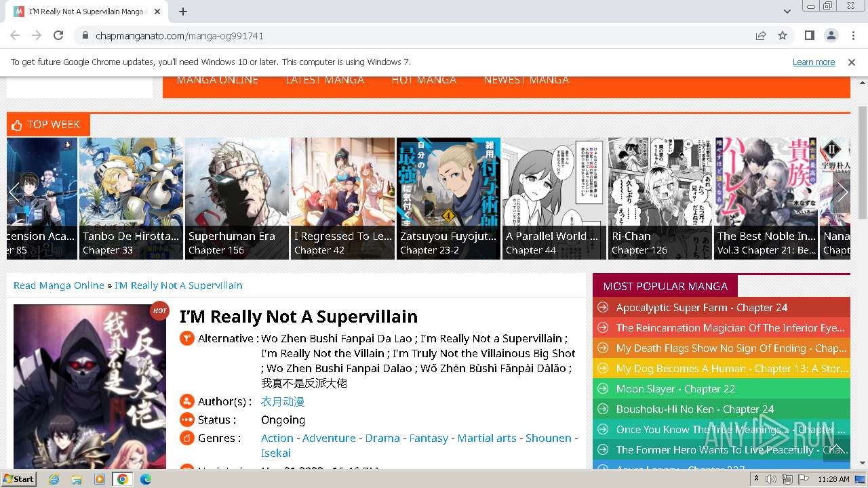Open The Reincarnation Magician popular entry
Image resolution: width=868 pixels, height=488 pixels.
[730, 327]
